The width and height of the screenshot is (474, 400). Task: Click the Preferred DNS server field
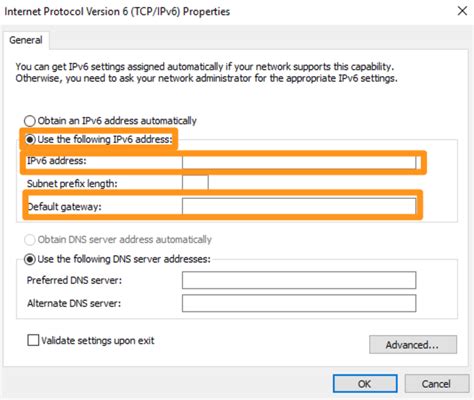(x=299, y=280)
